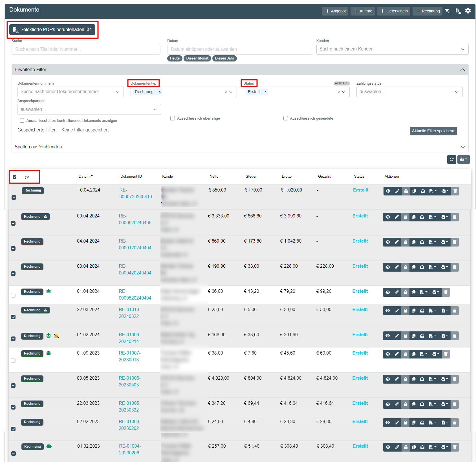Click the Excel export icon in header
This screenshot has width=476, height=462.
[x=458, y=11]
